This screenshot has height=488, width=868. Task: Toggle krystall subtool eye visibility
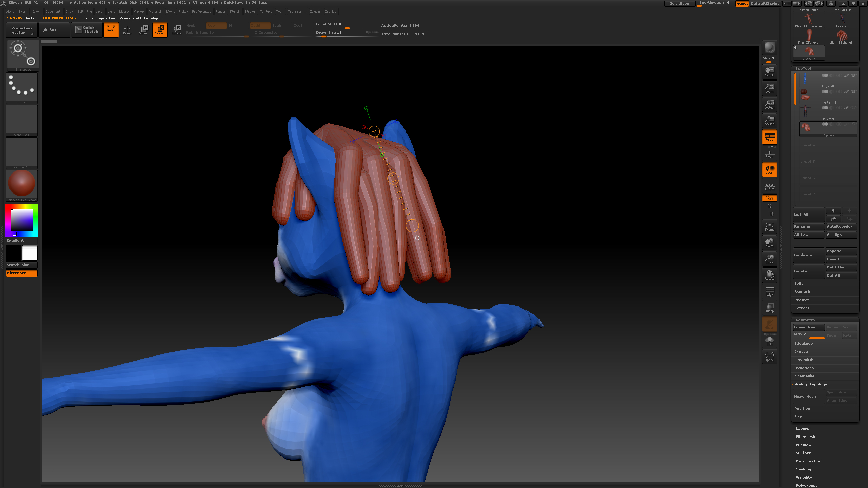pos(854,75)
